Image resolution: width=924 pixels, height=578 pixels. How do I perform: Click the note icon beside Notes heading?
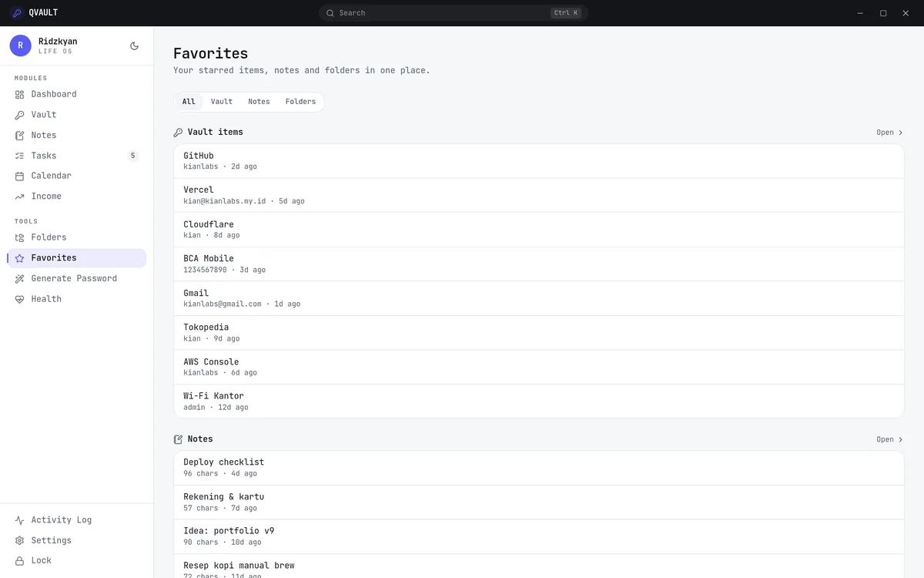coord(179,439)
